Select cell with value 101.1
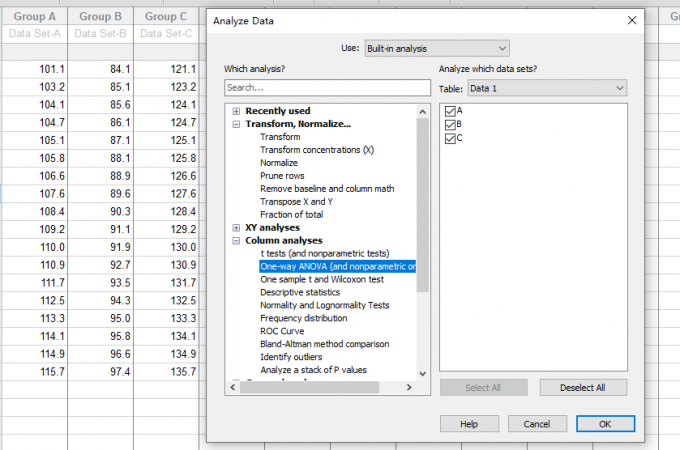The image size is (680, 450). [35, 69]
